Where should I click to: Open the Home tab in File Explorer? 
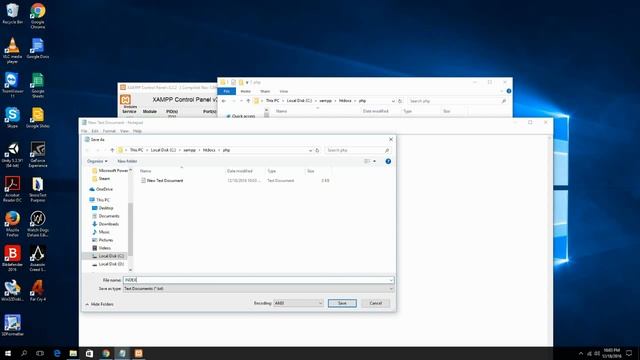(x=246, y=91)
